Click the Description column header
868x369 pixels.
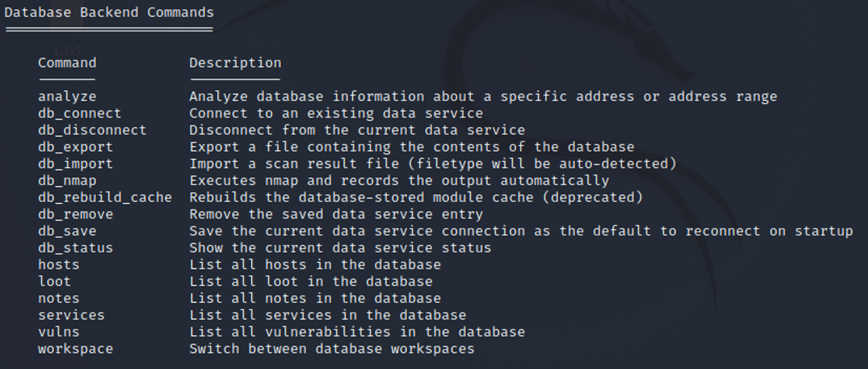[235, 63]
